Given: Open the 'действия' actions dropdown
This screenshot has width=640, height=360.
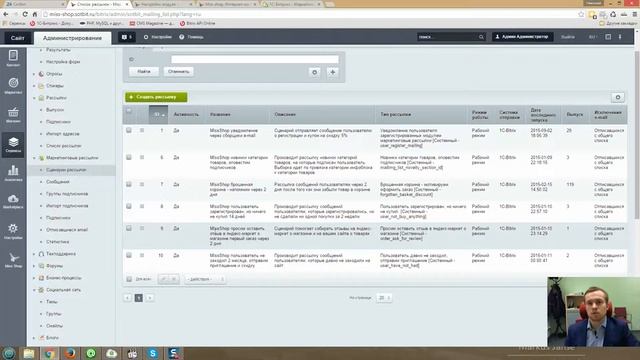Looking at the screenshot, I should (x=205, y=279).
